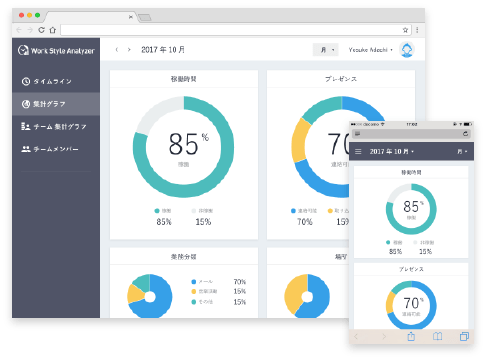The width and height of the screenshot is (486, 360).
Task: Bookmark the page with the star icon
Action: (405, 30)
